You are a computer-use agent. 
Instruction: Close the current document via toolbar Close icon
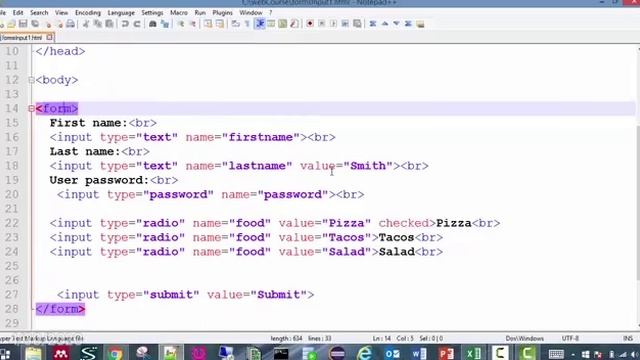click(x=49, y=24)
